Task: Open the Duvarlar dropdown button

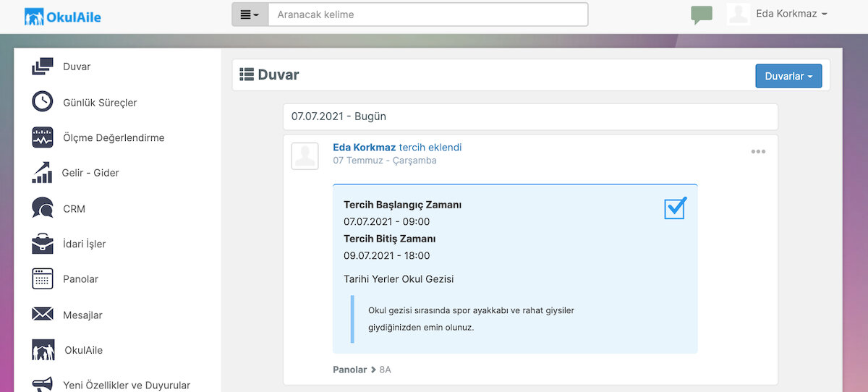Action: (788, 76)
